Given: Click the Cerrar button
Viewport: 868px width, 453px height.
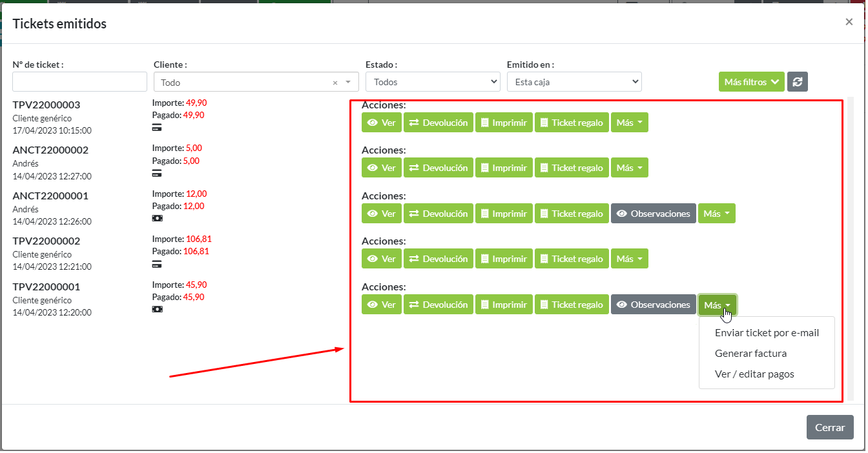Looking at the screenshot, I should tap(829, 427).
